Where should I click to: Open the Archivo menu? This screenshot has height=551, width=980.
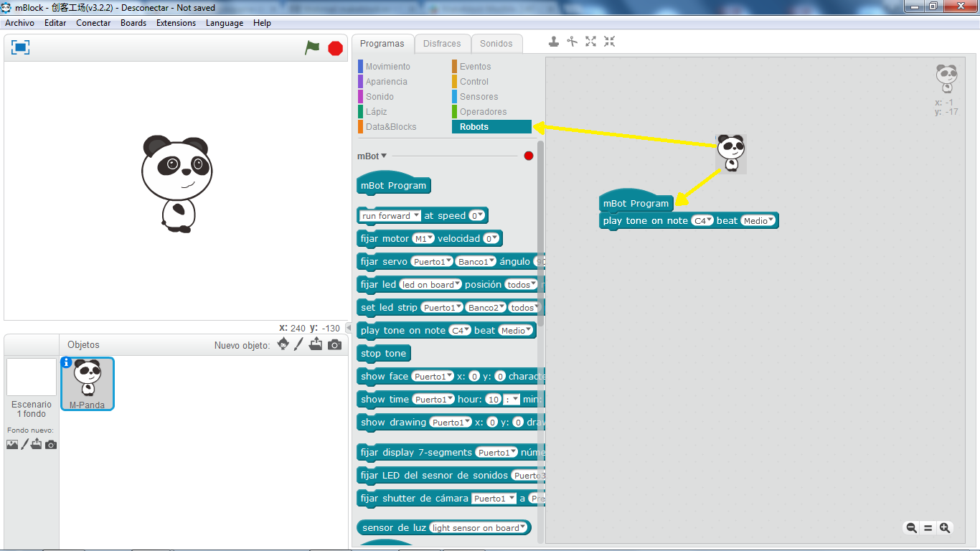pos(20,23)
